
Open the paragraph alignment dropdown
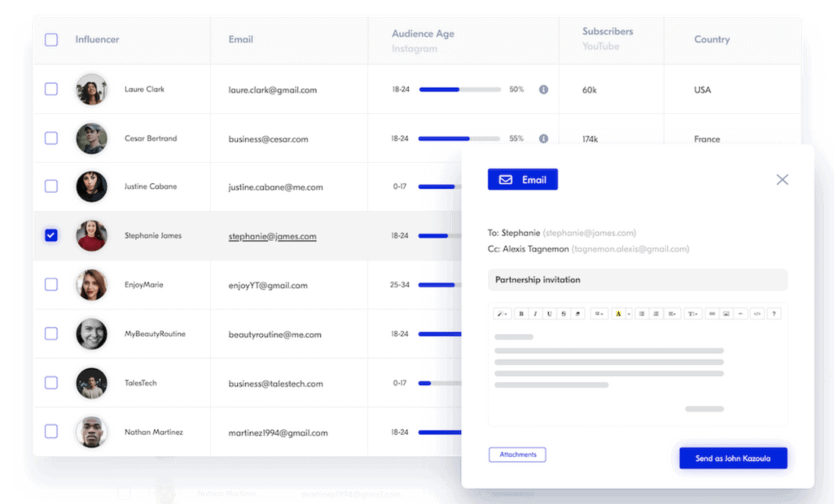[x=673, y=313]
